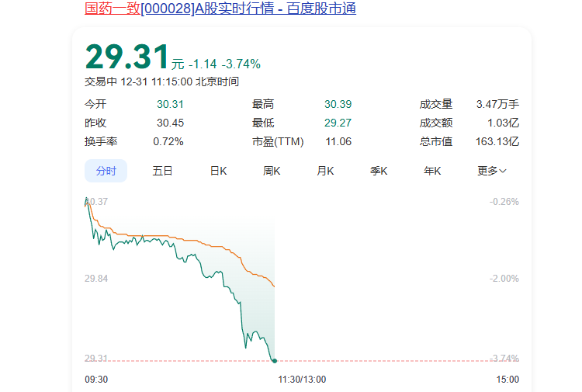Screen dimensions: 582x392
Task: Click the 总市值 value 163.13亿
Action: point(497,141)
